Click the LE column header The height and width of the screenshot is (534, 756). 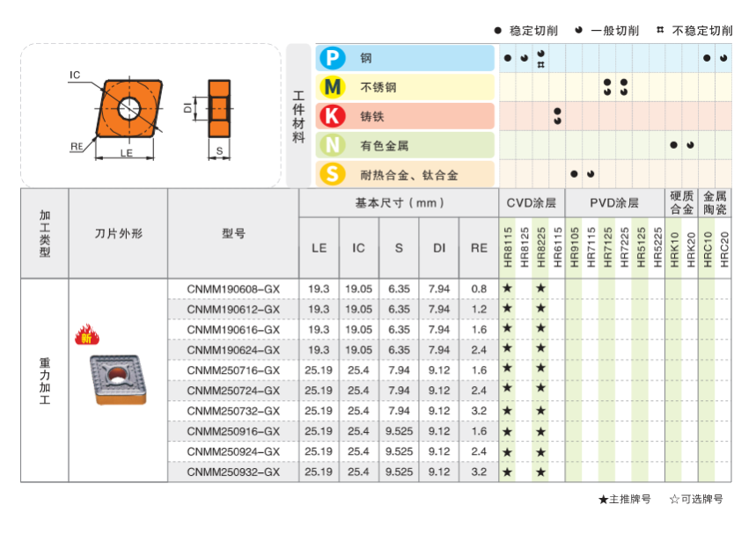pos(319,248)
